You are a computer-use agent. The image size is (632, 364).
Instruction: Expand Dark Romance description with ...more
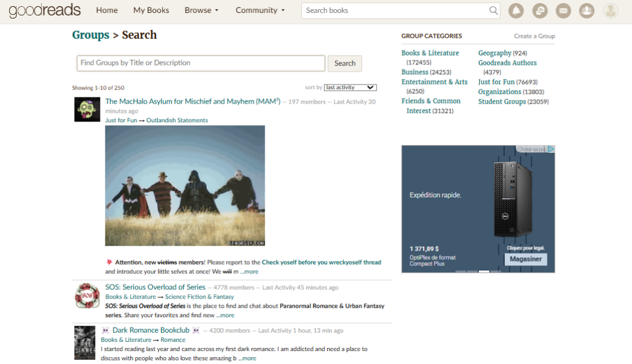[247, 358]
